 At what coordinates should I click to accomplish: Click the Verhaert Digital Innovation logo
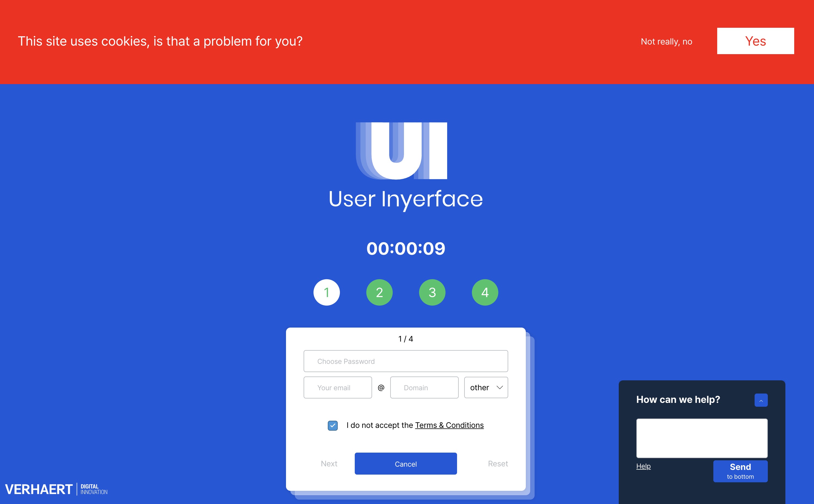tap(56, 489)
